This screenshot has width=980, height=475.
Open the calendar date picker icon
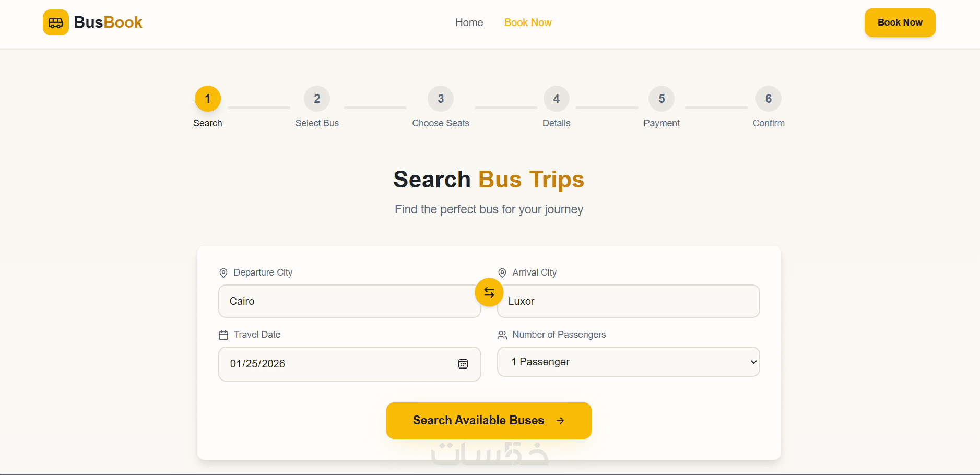463,364
